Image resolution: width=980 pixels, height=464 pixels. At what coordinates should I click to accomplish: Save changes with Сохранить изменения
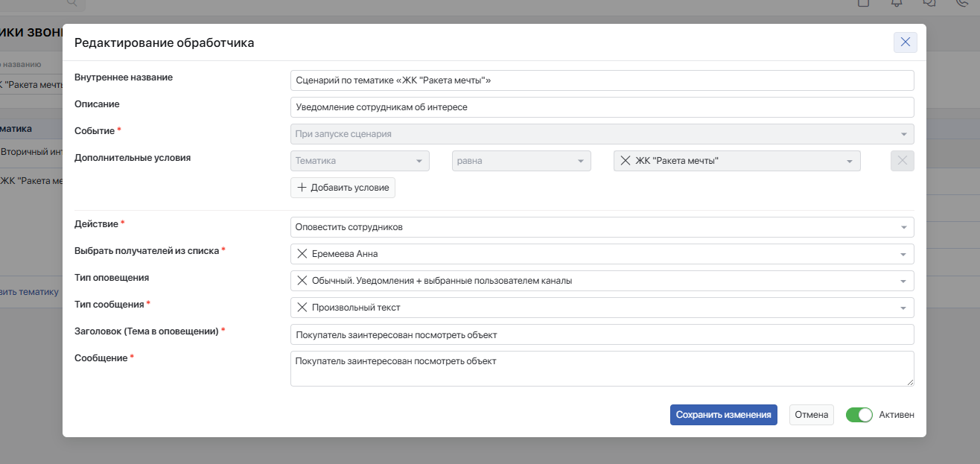pyautogui.click(x=724, y=415)
